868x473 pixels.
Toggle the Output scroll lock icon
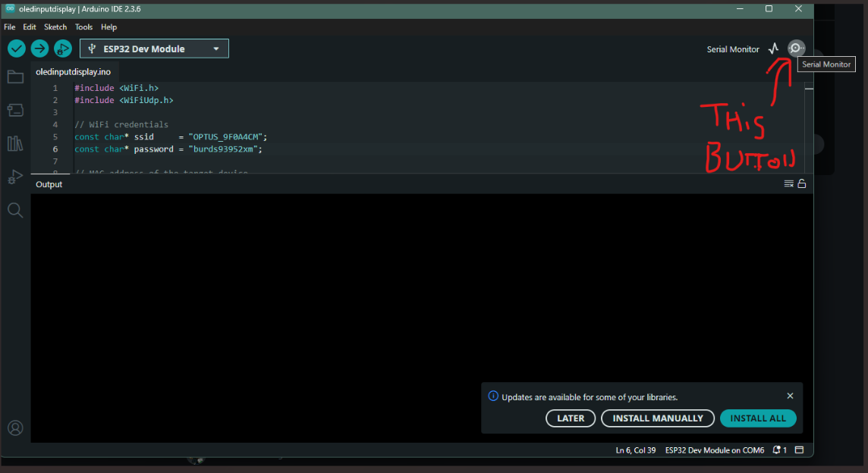tap(801, 183)
